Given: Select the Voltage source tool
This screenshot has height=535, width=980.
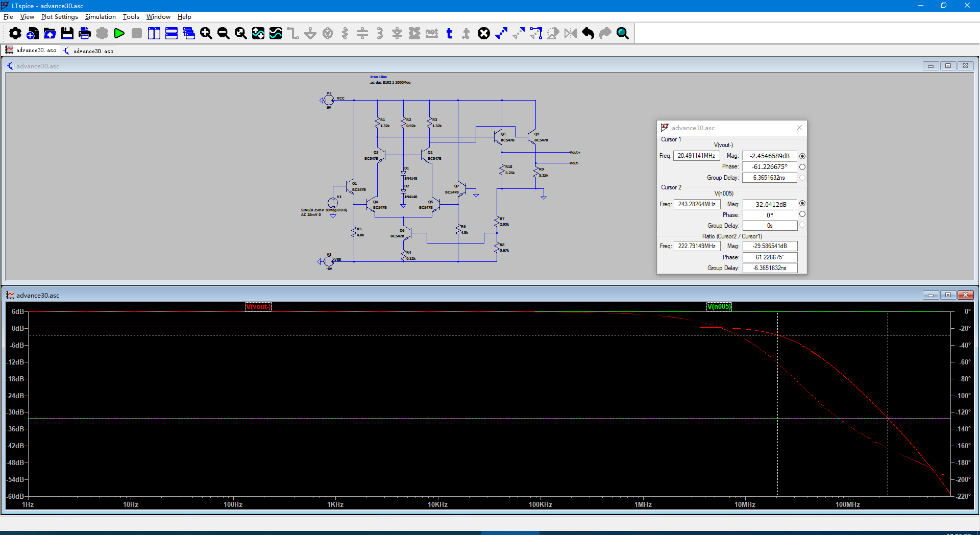Looking at the screenshot, I should click(328, 33).
